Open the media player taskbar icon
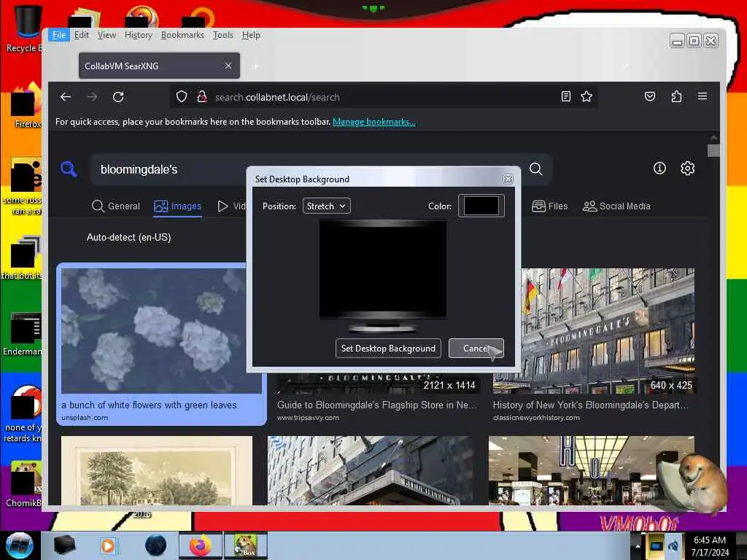 [x=108, y=545]
